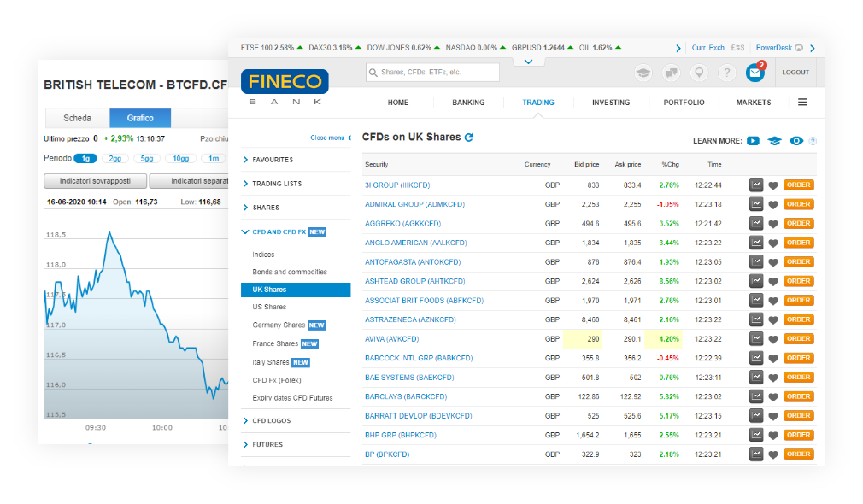The width and height of the screenshot is (863, 504).
Task: Open chart icon for ASTRAZENECA row
Action: point(756,319)
